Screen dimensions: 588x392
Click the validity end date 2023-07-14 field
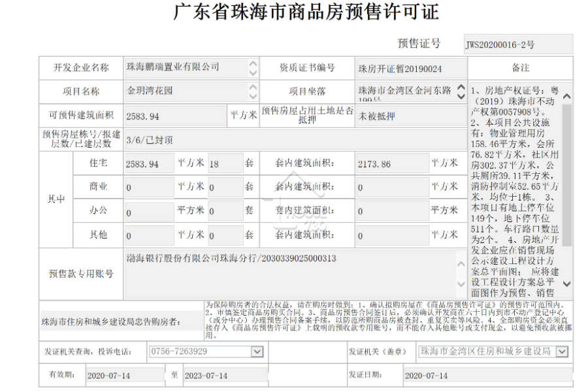pos(225,375)
